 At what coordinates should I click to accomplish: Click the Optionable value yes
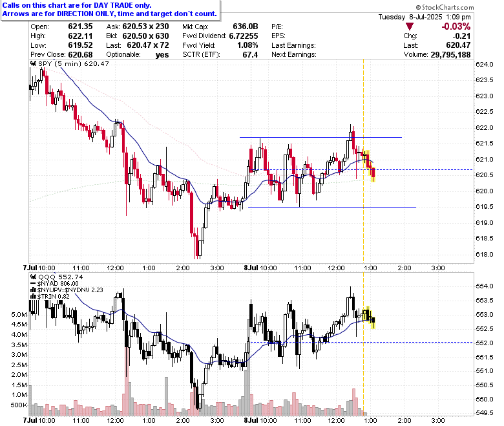point(162,55)
